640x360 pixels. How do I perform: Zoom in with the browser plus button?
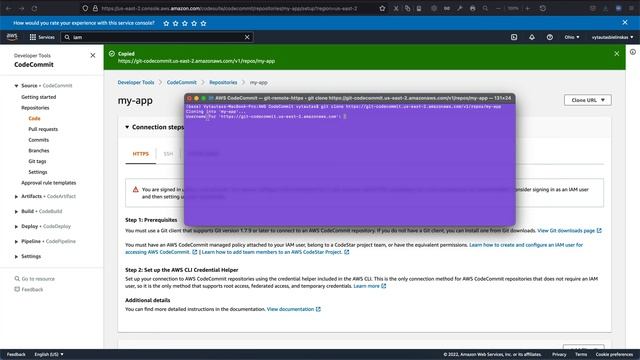tap(527, 8)
